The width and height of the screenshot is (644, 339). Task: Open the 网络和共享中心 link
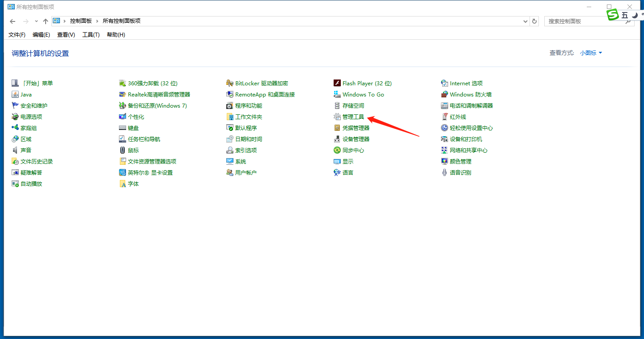coord(469,150)
